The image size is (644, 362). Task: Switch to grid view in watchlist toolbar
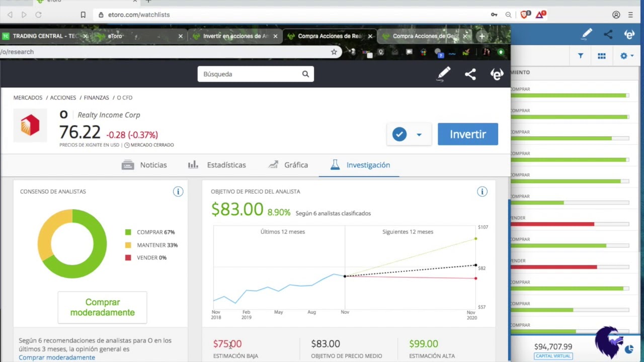602,56
